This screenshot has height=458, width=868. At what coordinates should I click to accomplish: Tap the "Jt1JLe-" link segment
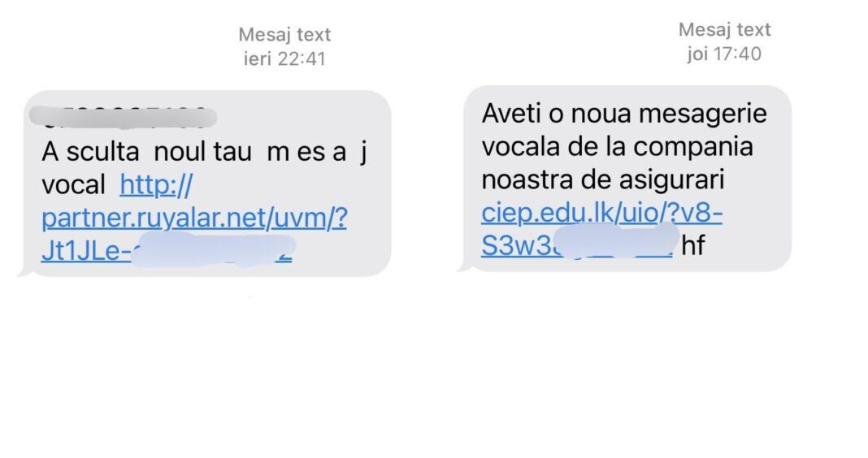pyautogui.click(x=85, y=252)
